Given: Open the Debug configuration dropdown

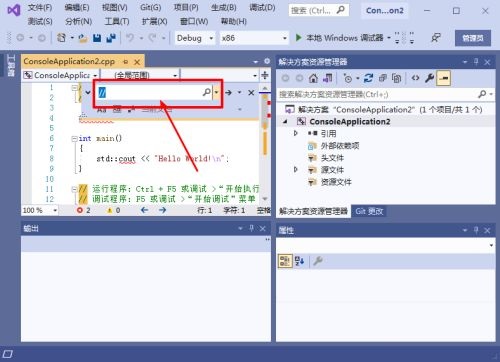Looking at the screenshot, I should [x=195, y=38].
